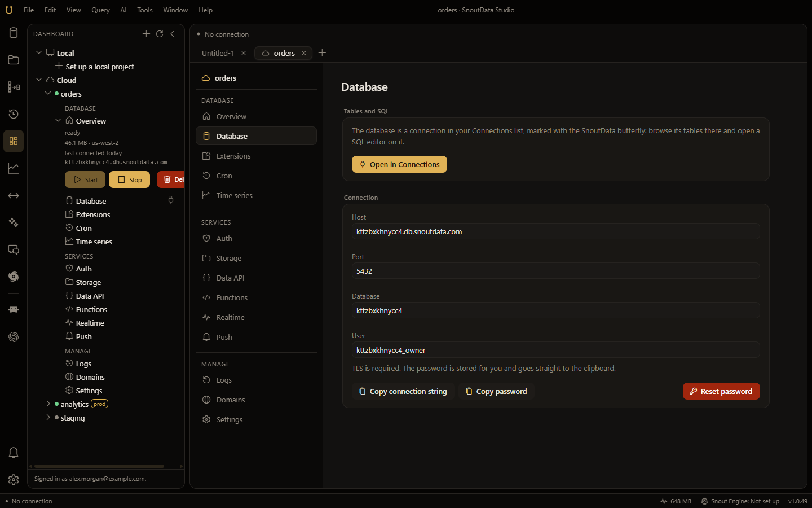This screenshot has height=508, width=812.
Task: Collapse the Cloud tree group
Action: (x=39, y=80)
